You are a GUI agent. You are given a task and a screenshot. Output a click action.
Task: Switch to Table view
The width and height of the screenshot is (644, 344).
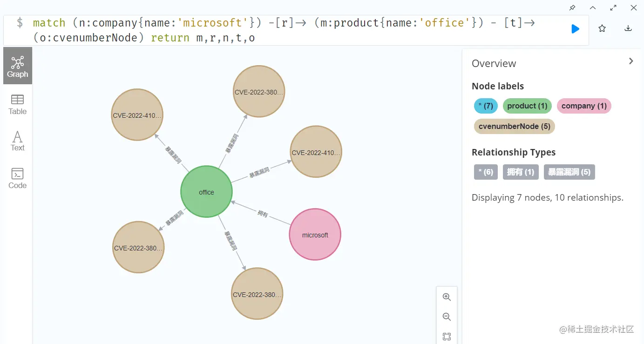point(18,104)
